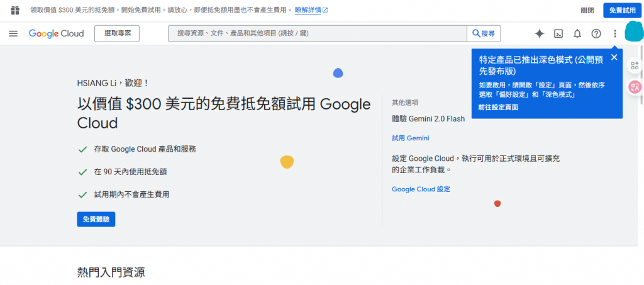
Task: Open the 選取專案 project selector
Action: pos(117,34)
